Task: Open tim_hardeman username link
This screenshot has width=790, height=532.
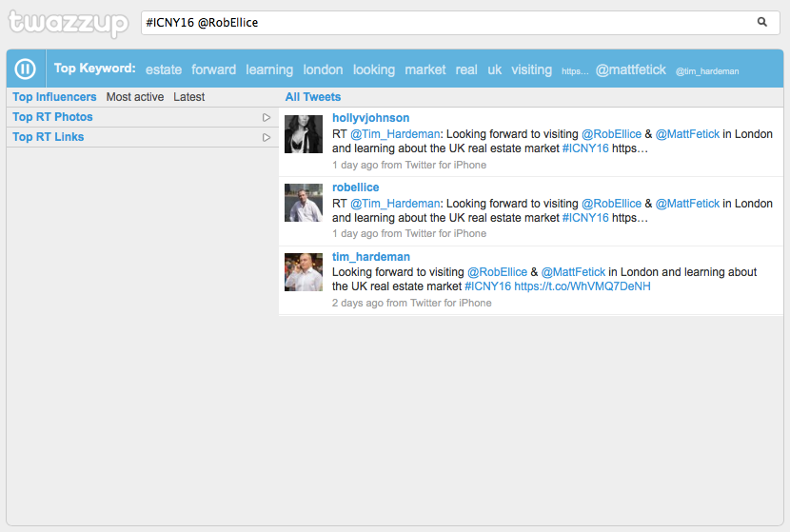Action: click(371, 257)
